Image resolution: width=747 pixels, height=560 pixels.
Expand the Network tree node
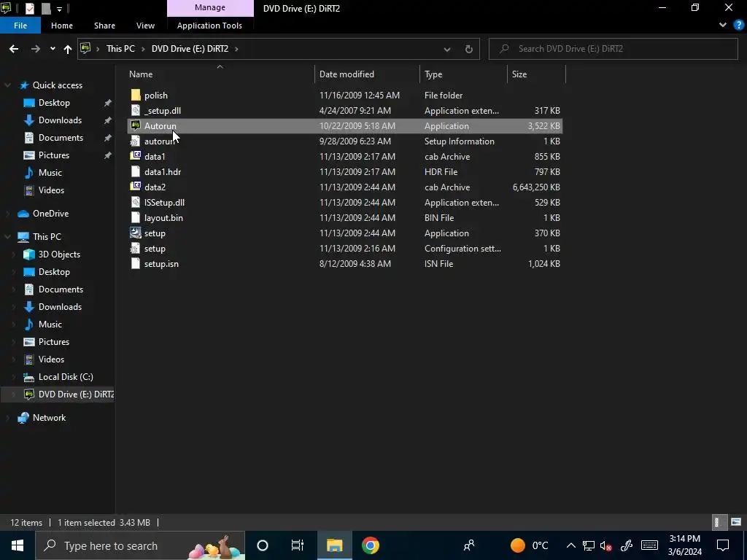pos(7,418)
